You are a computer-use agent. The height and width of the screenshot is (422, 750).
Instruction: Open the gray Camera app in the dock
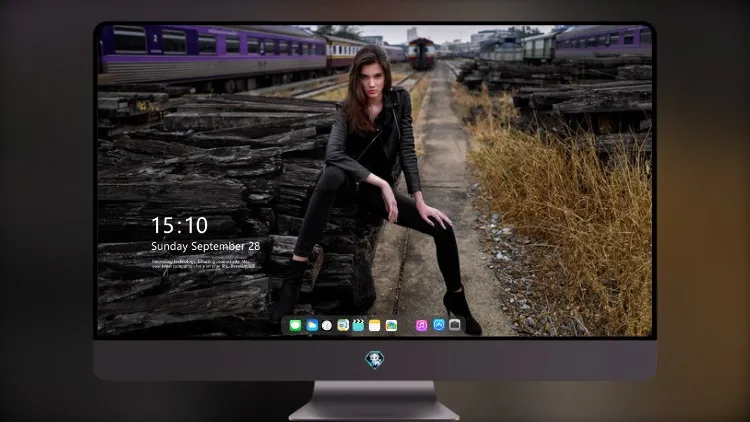pos(455,325)
